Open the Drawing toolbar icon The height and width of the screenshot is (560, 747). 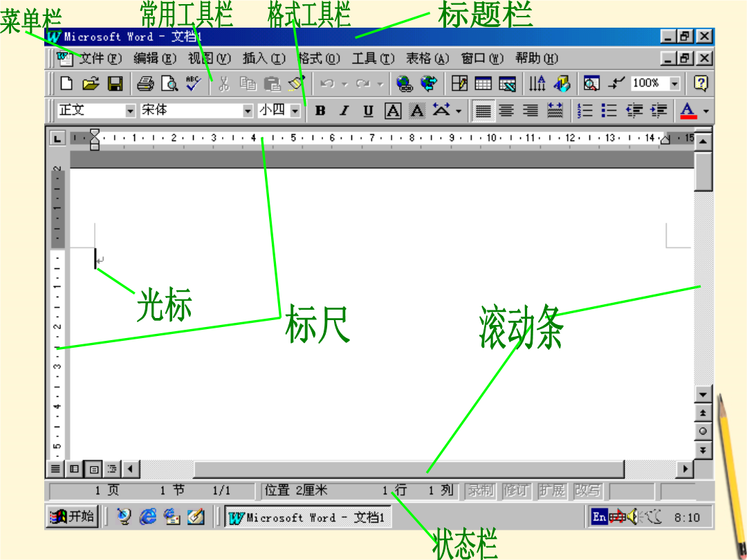[562, 84]
